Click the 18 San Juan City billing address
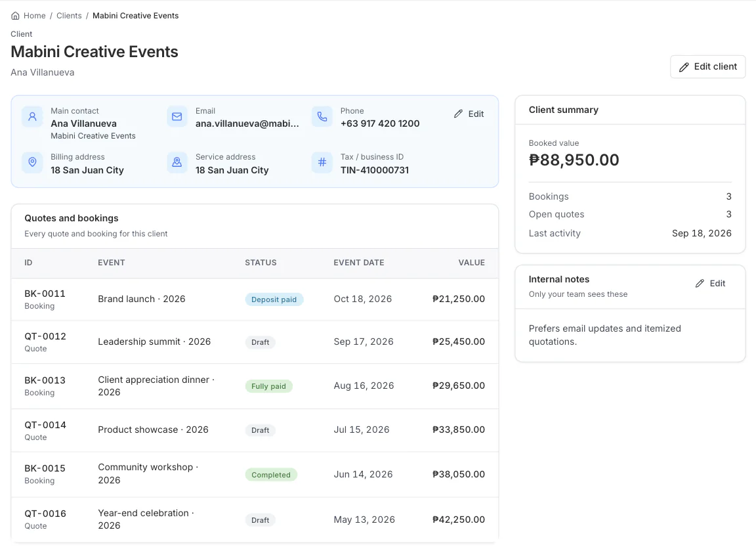Viewport: 756px width, 553px height. tap(87, 170)
